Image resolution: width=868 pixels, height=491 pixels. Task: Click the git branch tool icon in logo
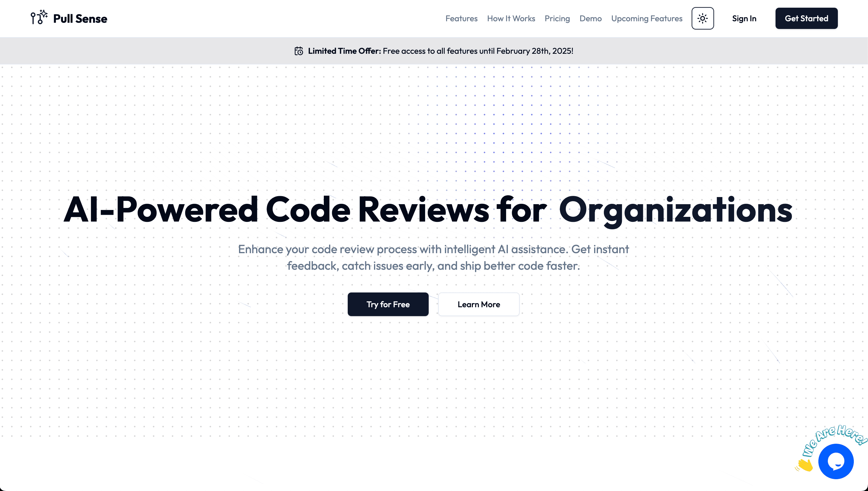[x=37, y=18]
